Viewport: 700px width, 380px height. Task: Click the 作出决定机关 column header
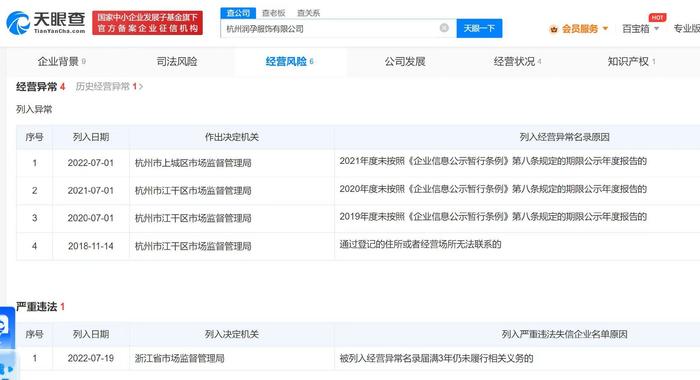pyautogui.click(x=232, y=137)
